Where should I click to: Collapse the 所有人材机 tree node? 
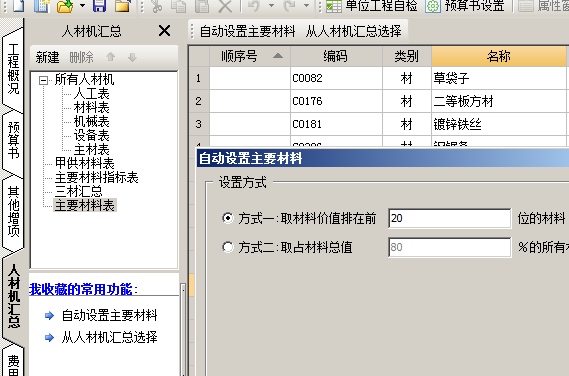point(43,80)
